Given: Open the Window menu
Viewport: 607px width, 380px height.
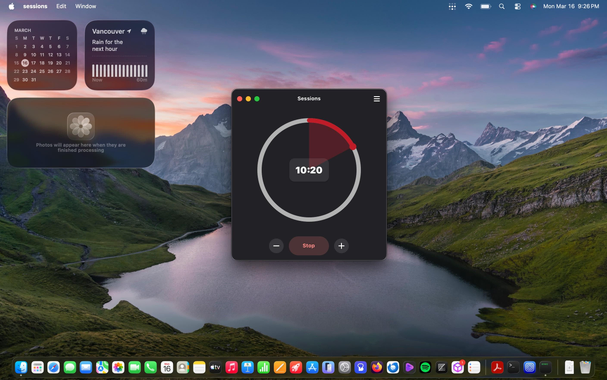Looking at the screenshot, I should tap(86, 6).
